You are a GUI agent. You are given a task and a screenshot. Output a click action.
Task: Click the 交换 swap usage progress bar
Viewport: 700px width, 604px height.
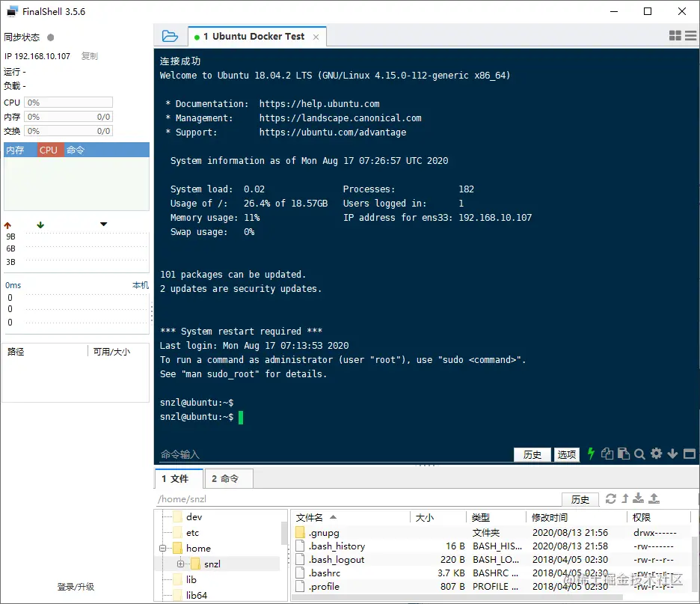(x=68, y=131)
